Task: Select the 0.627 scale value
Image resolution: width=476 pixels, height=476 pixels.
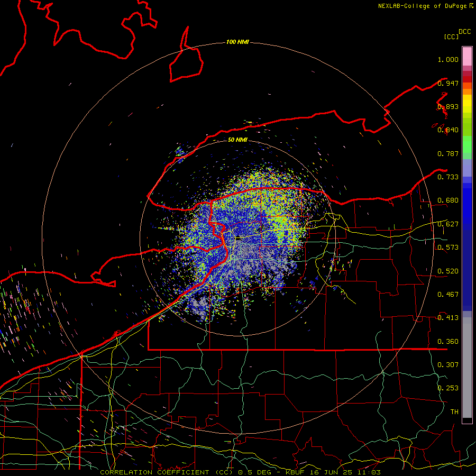Action: click(x=448, y=224)
